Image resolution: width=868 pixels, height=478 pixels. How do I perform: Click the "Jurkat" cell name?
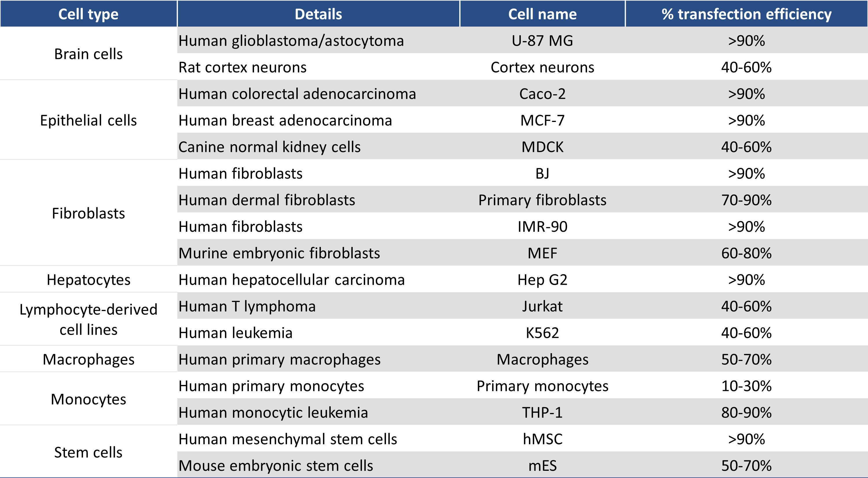[542, 306]
